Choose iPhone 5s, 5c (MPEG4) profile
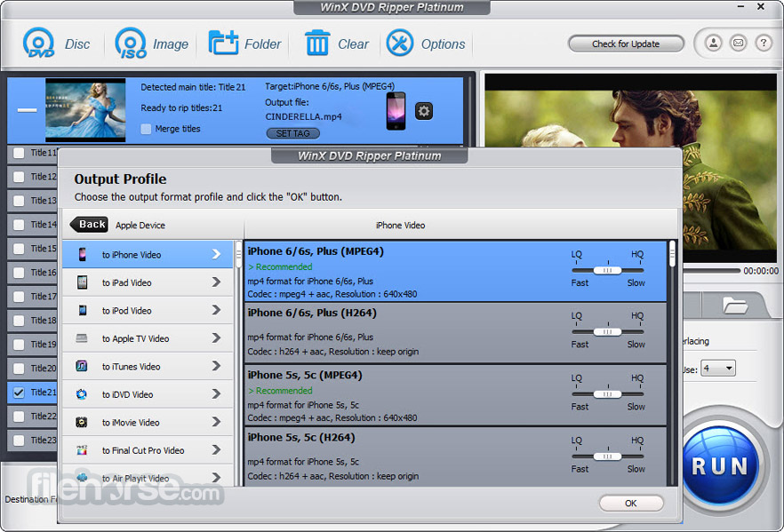 pyautogui.click(x=455, y=395)
